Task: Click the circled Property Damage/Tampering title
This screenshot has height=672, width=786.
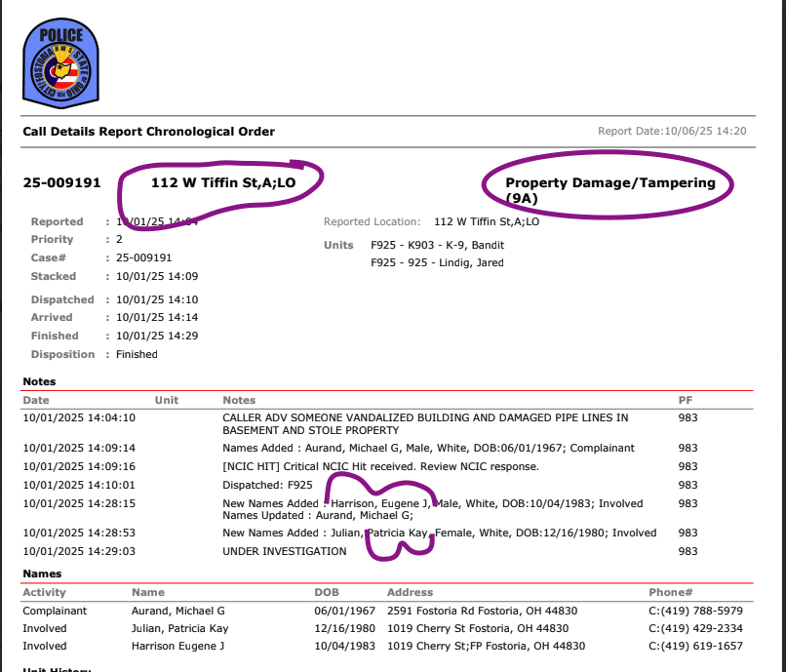Action: point(609,189)
